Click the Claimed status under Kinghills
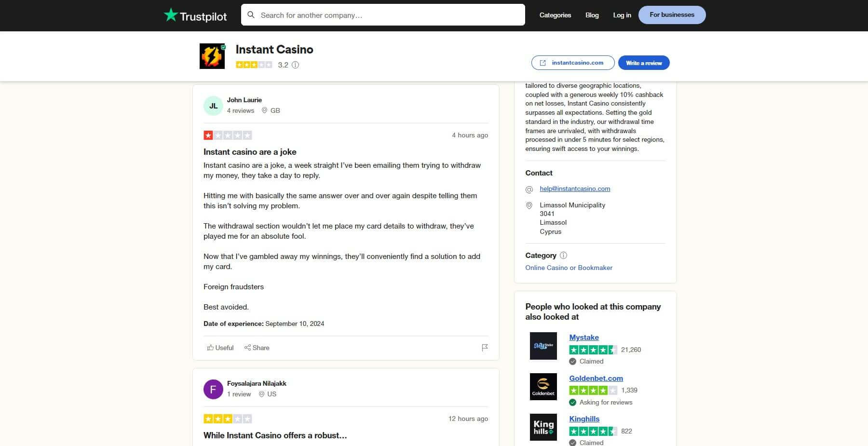 (x=572, y=442)
